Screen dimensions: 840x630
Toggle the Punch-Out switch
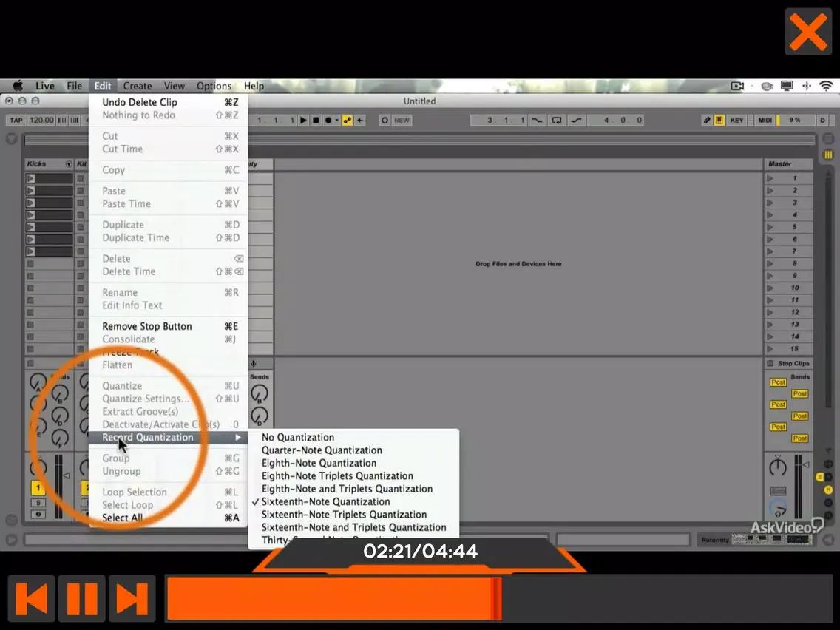(577, 120)
